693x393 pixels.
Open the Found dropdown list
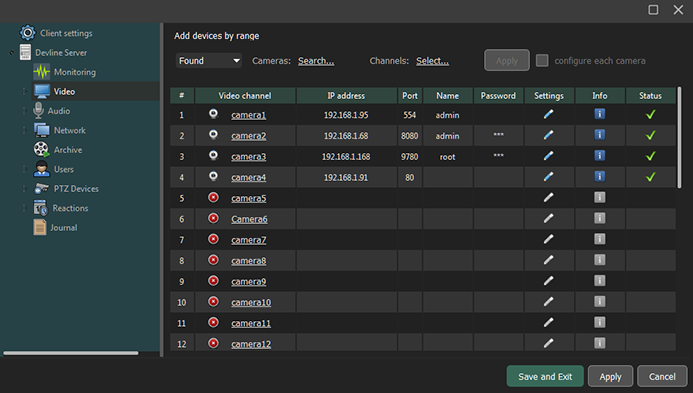(x=209, y=61)
